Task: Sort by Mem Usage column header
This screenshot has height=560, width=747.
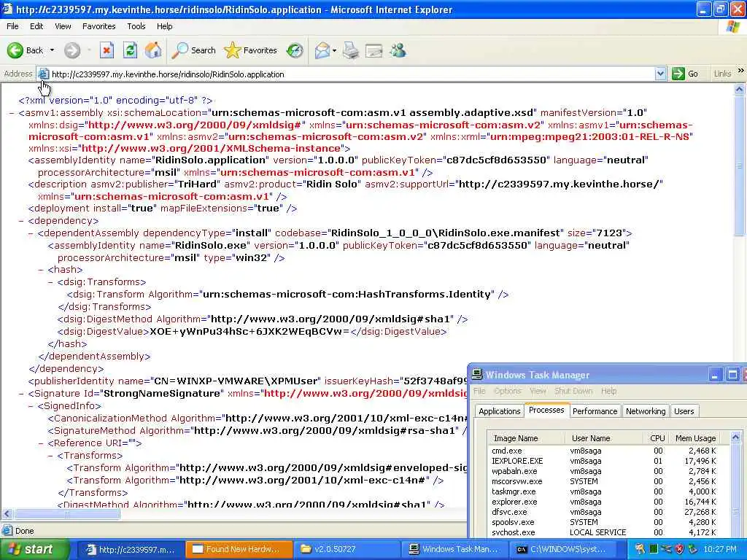Action: 695,438
